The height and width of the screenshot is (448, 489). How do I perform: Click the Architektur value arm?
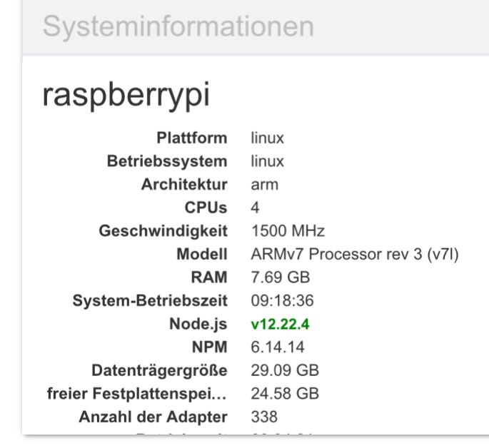click(264, 185)
